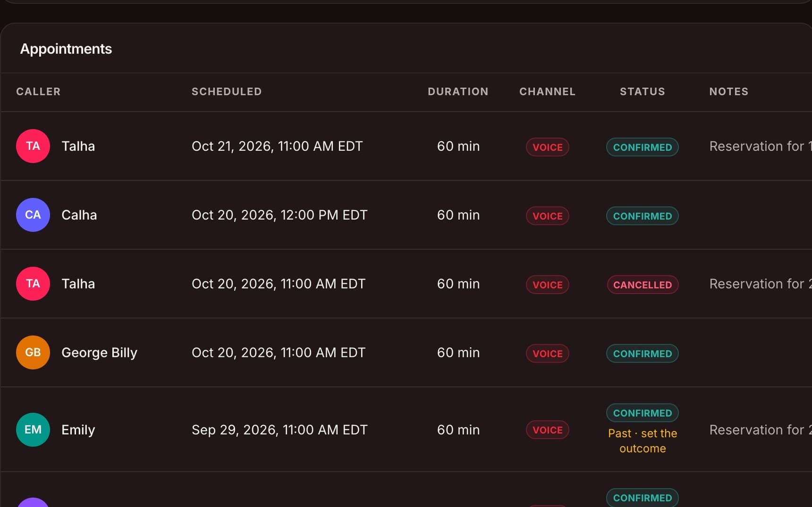
Task: Click the EM avatar for Emily
Action: (33, 430)
